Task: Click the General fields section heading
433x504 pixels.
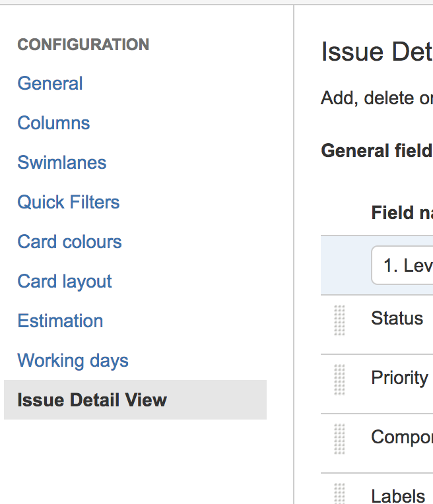Action: 377,151
